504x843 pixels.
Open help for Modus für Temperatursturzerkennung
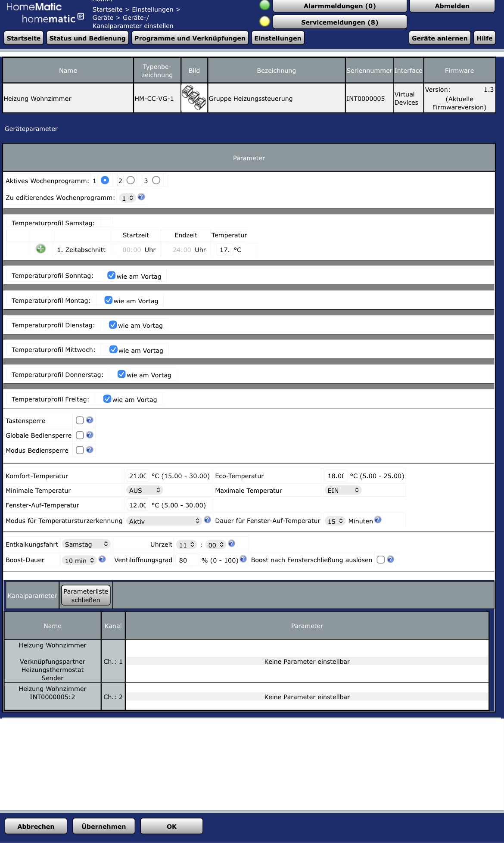pyautogui.click(x=207, y=520)
